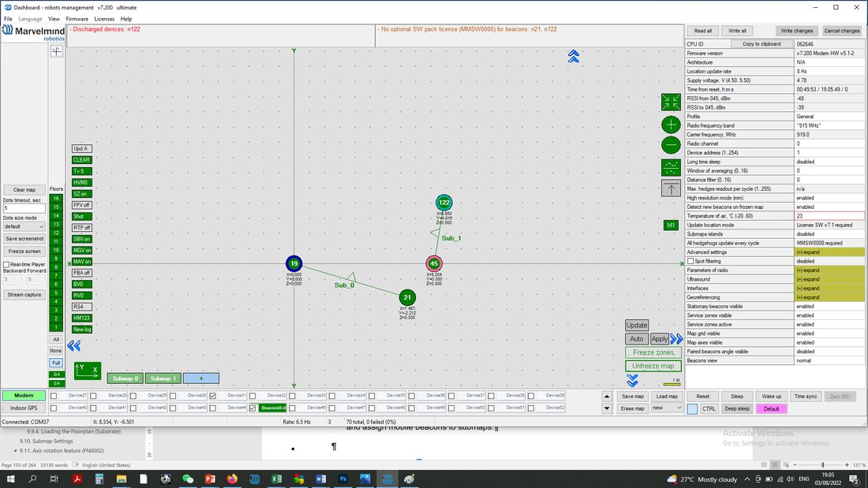This screenshot has height=488, width=868.
Task: Open Excel from the Windows taskbar
Action: (276, 479)
